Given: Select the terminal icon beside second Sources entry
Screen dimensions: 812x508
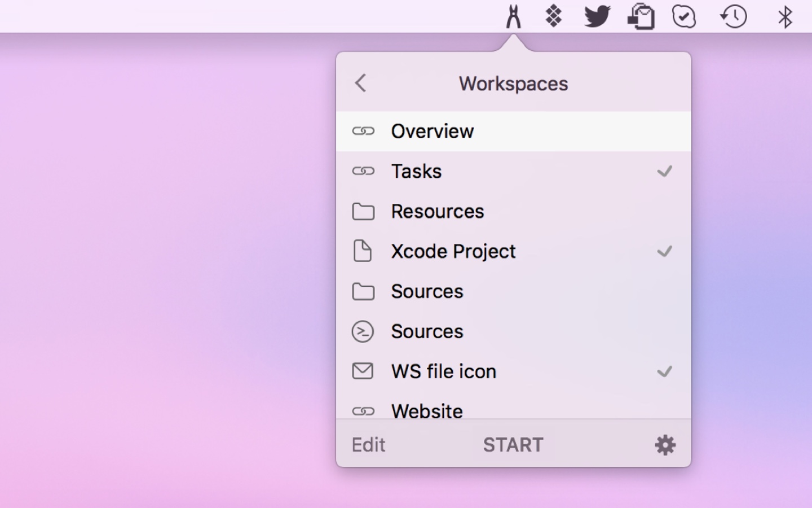Looking at the screenshot, I should click(364, 332).
